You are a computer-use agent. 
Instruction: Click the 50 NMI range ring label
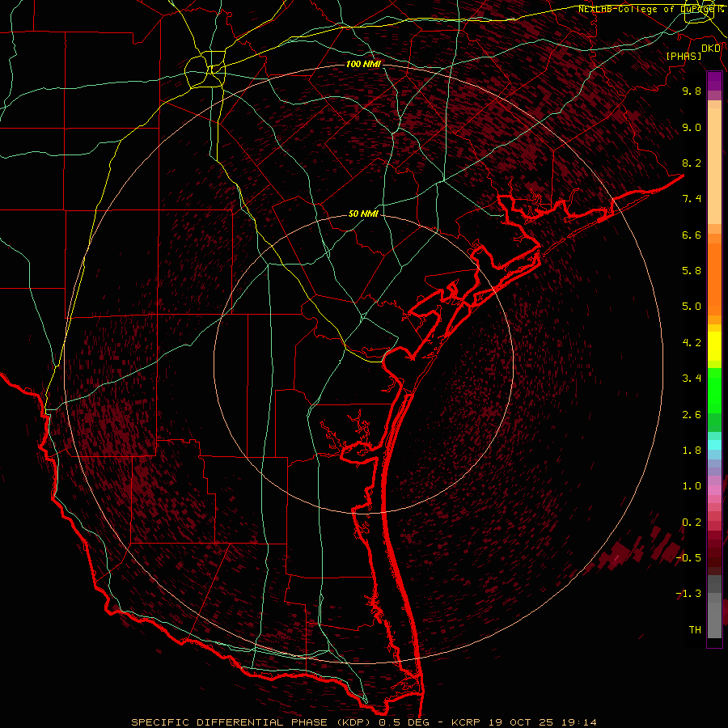363,214
